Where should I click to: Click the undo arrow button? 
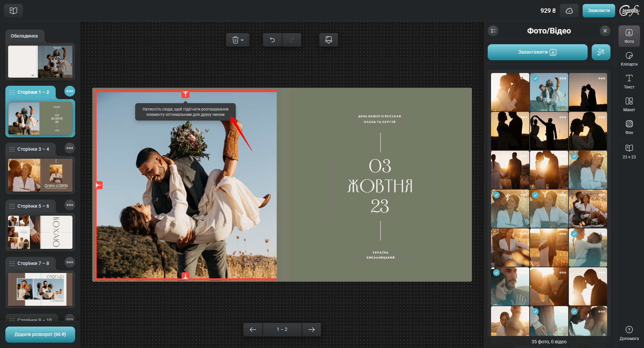(x=272, y=40)
